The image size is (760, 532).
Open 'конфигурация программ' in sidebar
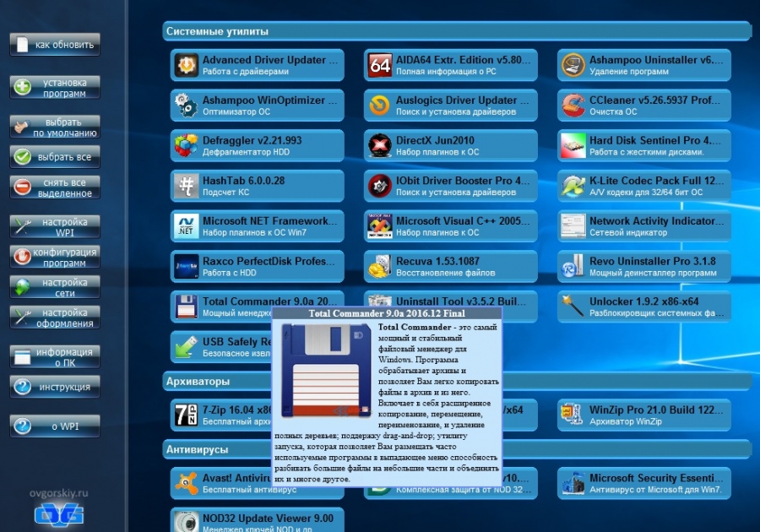pyautogui.click(x=55, y=258)
